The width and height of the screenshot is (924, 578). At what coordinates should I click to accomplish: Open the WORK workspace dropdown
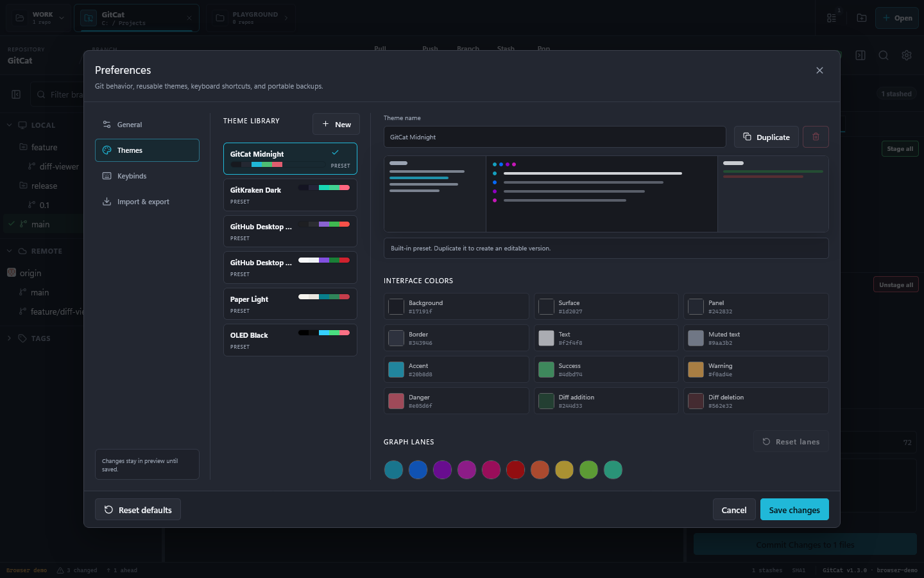(40, 18)
